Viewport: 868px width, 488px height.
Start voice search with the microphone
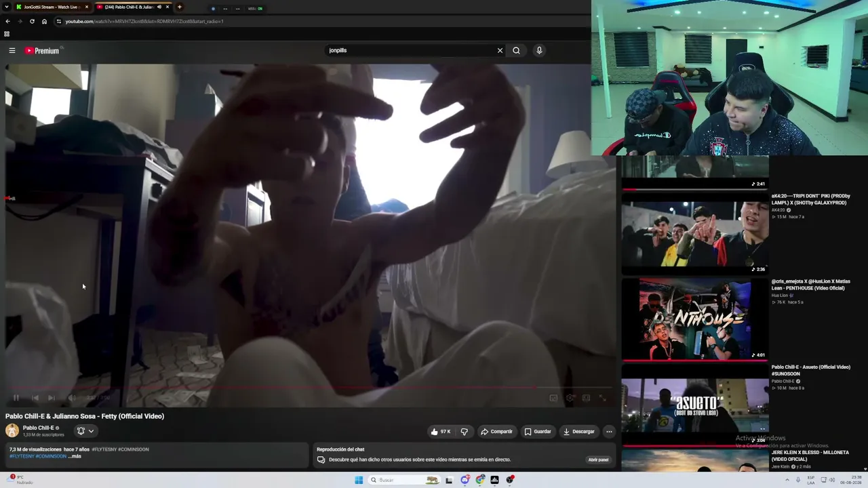539,50
